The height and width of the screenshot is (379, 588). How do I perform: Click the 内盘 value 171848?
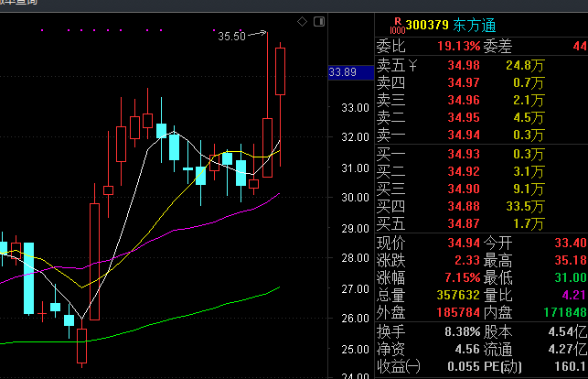[x=565, y=312]
